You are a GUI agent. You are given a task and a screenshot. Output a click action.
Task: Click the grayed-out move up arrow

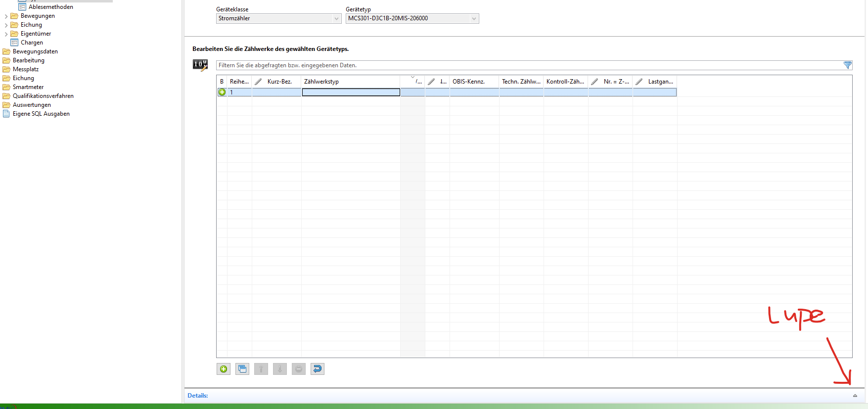261,369
